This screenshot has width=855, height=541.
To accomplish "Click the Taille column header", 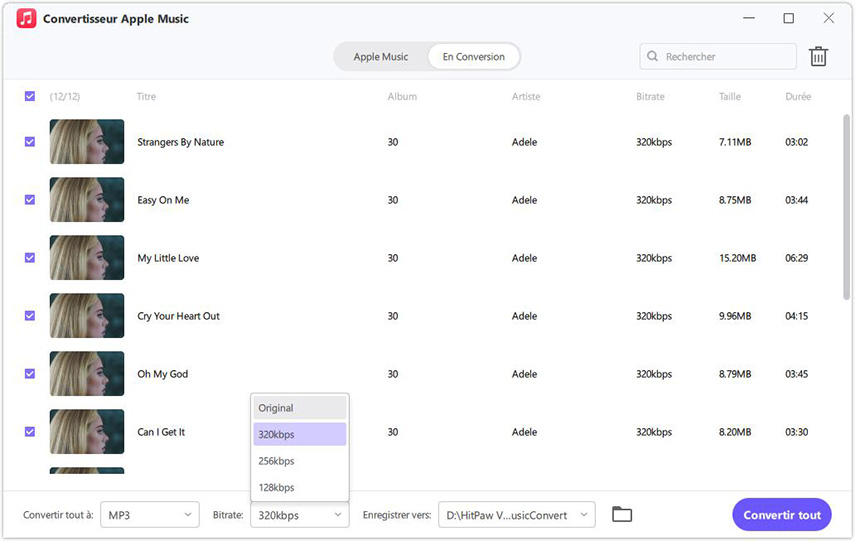I will 730,97.
